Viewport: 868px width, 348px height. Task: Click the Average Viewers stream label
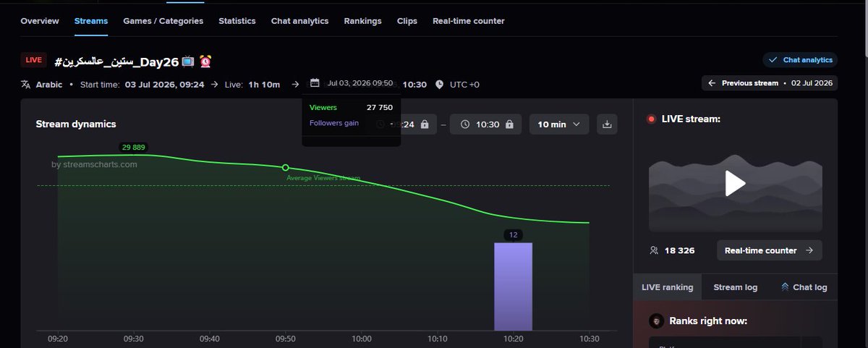[x=323, y=178]
